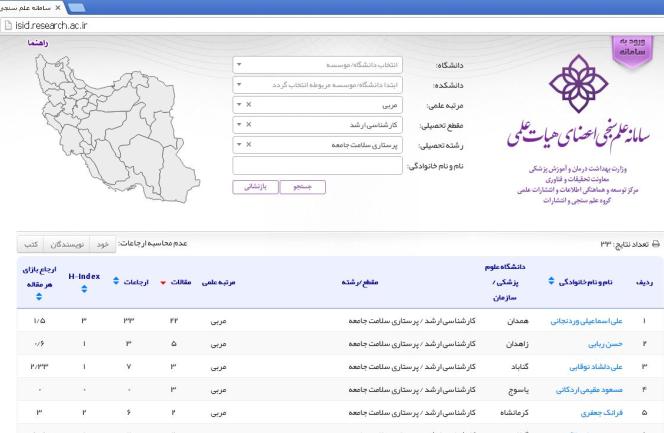Clear the education level selection with X
The image size is (664, 433).
coord(249,124)
